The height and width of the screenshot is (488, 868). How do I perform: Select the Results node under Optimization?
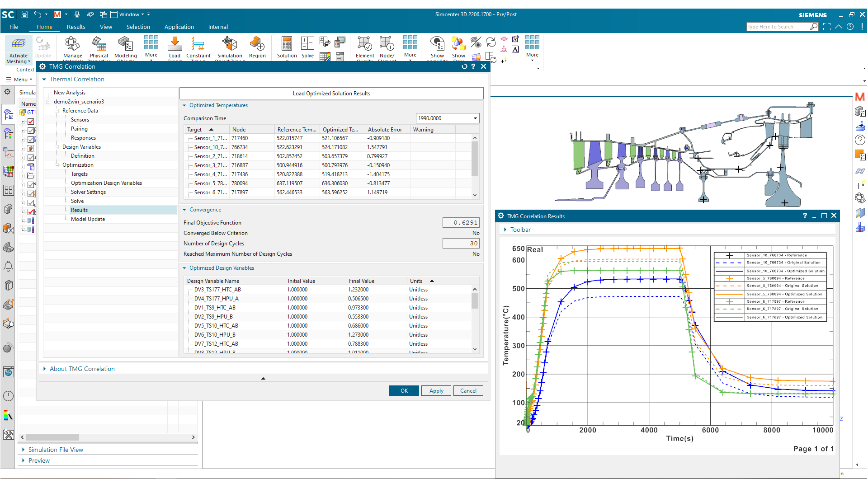[79, 210]
